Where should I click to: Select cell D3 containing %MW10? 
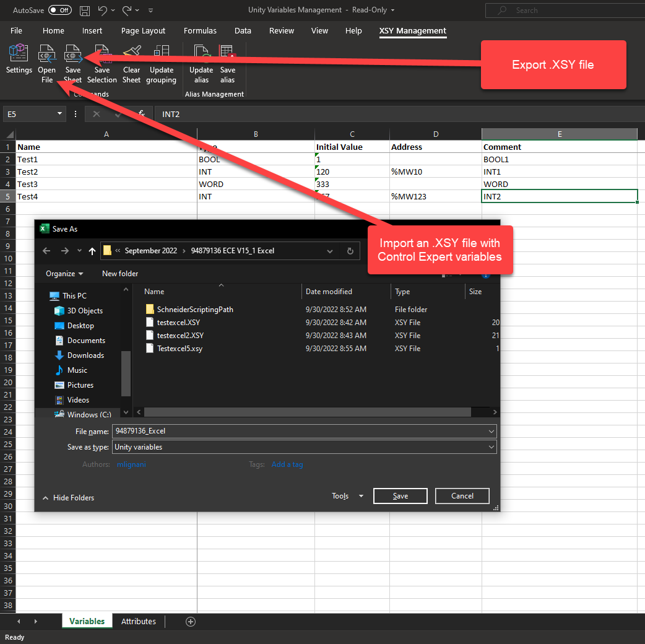click(x=436, y=172)
